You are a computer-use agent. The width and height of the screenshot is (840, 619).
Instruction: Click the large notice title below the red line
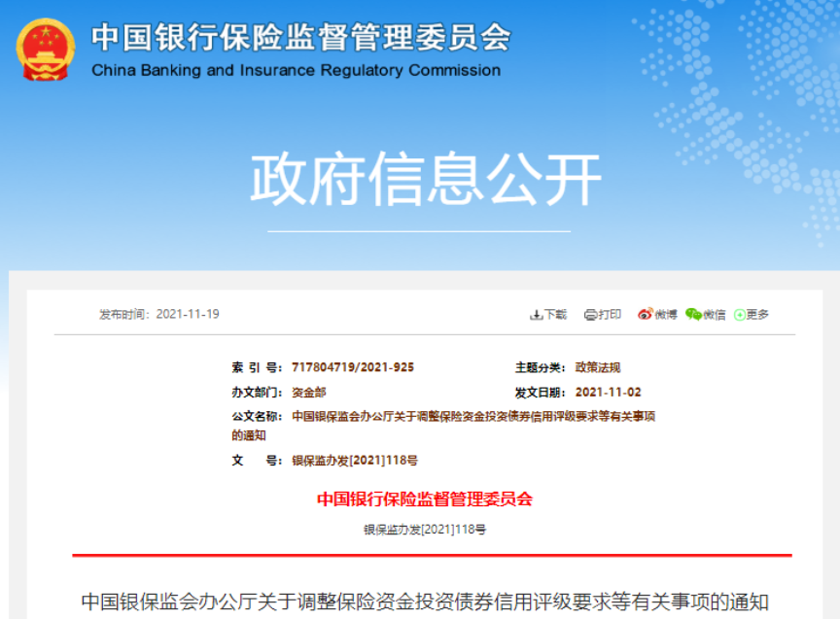point(425,602)
